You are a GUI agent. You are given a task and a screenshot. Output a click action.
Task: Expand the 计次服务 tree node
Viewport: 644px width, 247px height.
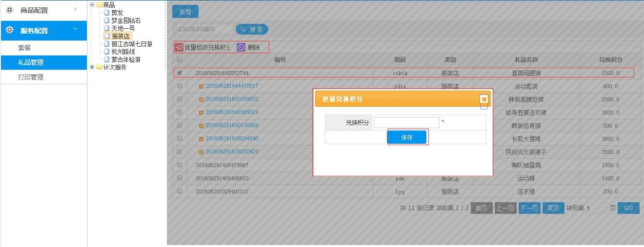click(92, 67)
